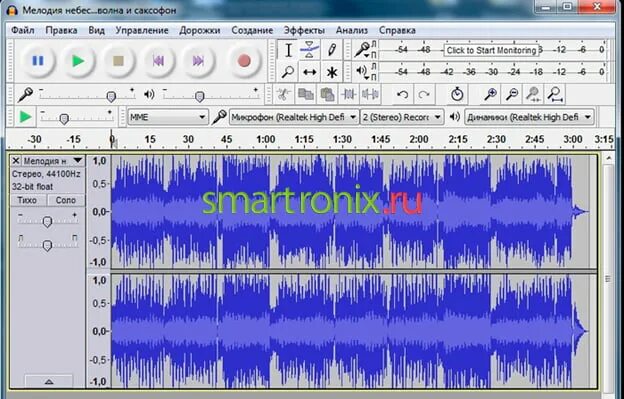Open the Правка menu
624x399 pixels.
[61, 30]
